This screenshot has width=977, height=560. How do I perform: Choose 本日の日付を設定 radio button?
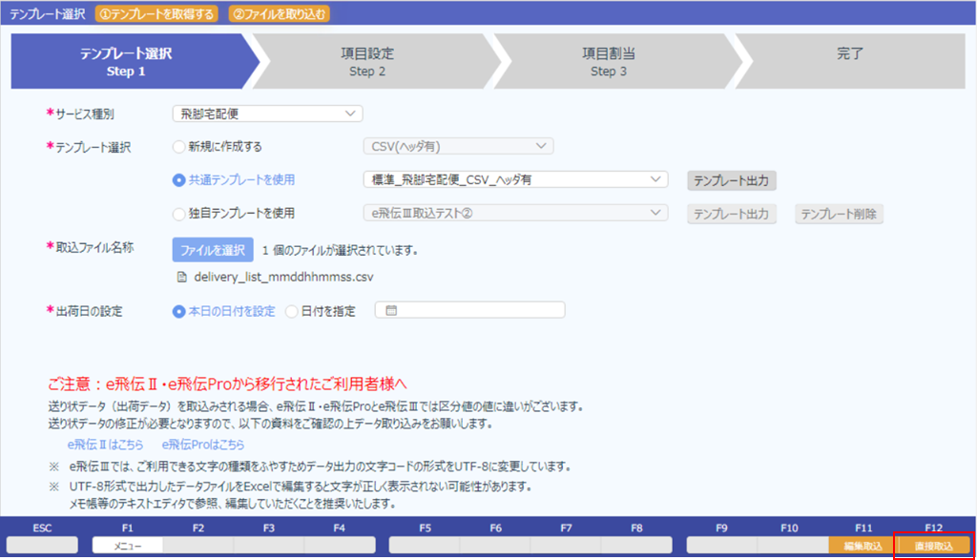click(178, 311)
